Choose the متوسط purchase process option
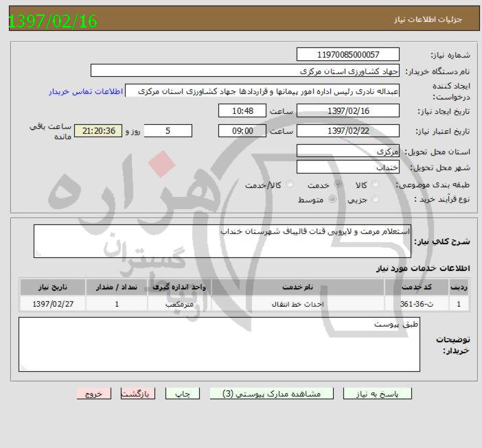This screenshot has height=448, width=482. [332, 199]
